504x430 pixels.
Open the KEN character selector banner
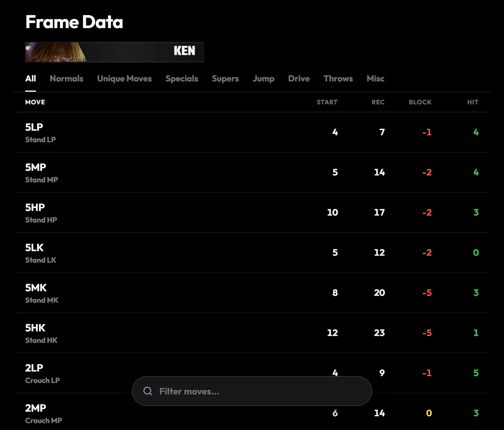click(114, 52)
